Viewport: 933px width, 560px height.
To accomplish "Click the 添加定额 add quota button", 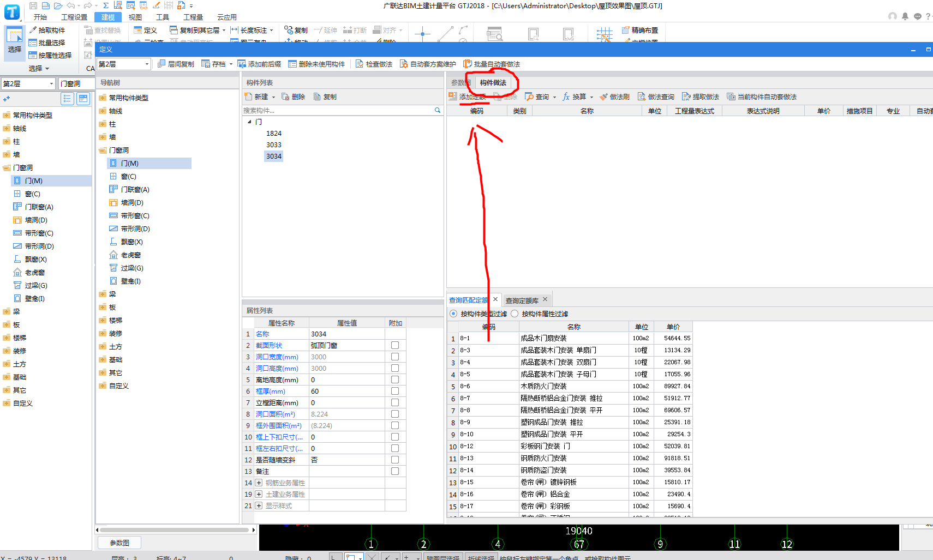I will click(467, 97).
